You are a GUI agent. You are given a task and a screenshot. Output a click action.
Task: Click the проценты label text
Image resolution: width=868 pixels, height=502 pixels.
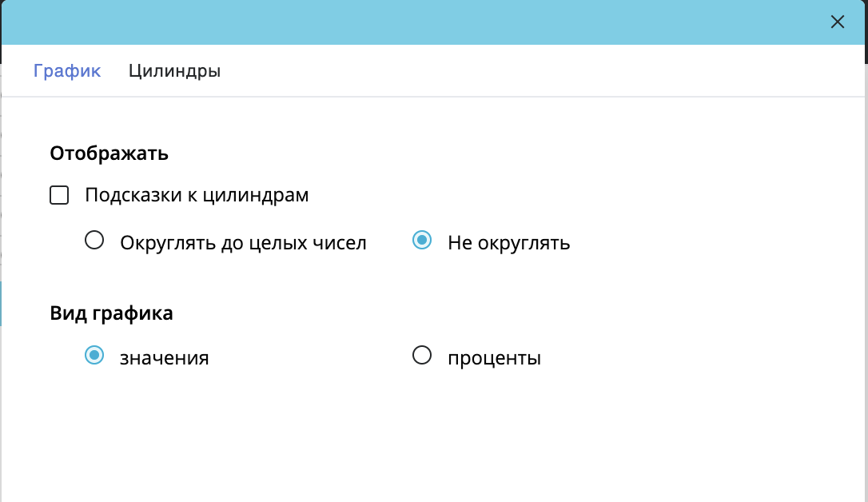point(494,358)
